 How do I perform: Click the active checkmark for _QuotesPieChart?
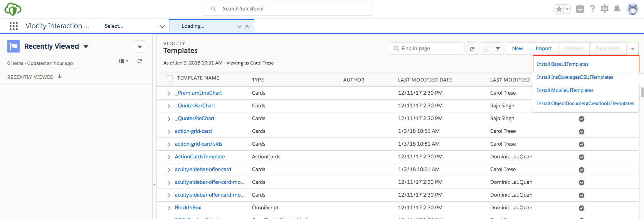coord(582,119)
